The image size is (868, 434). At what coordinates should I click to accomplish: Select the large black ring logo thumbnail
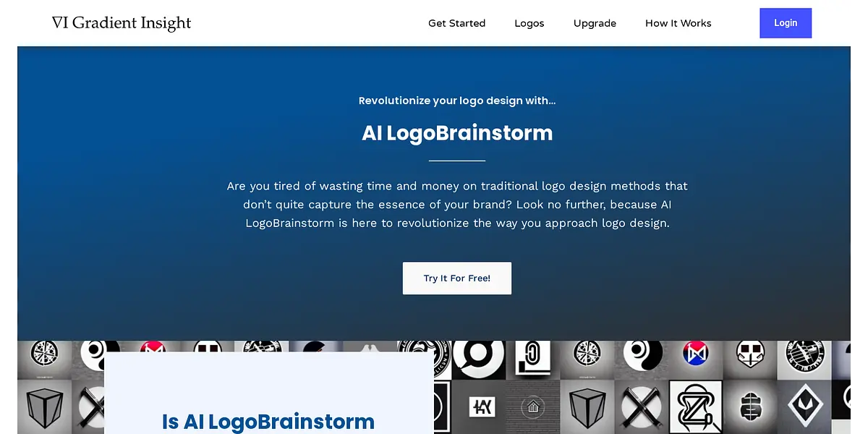(x=479, y=360)
